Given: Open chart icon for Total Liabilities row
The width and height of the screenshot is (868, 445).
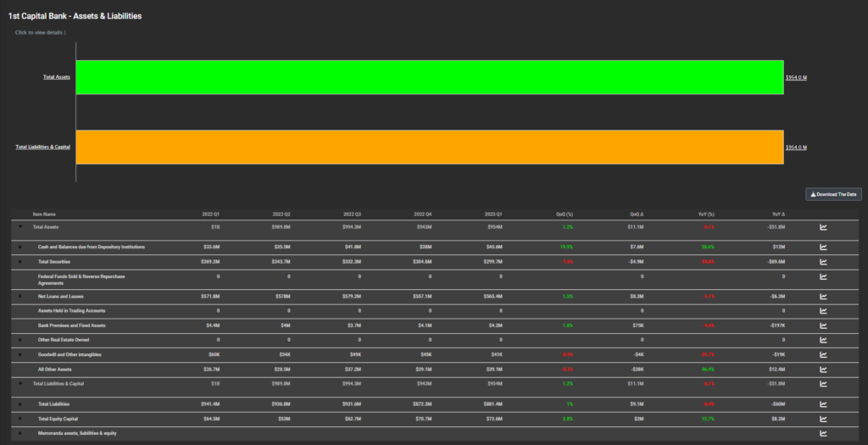Looking at the screenshot, I should (x=823, y=403).
